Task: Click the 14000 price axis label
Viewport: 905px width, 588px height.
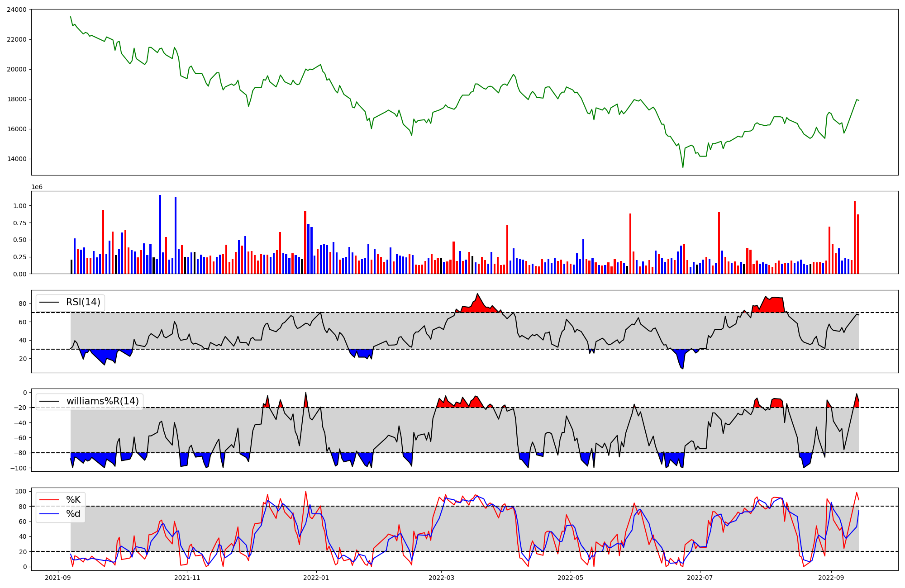Action: click(17, 159)
